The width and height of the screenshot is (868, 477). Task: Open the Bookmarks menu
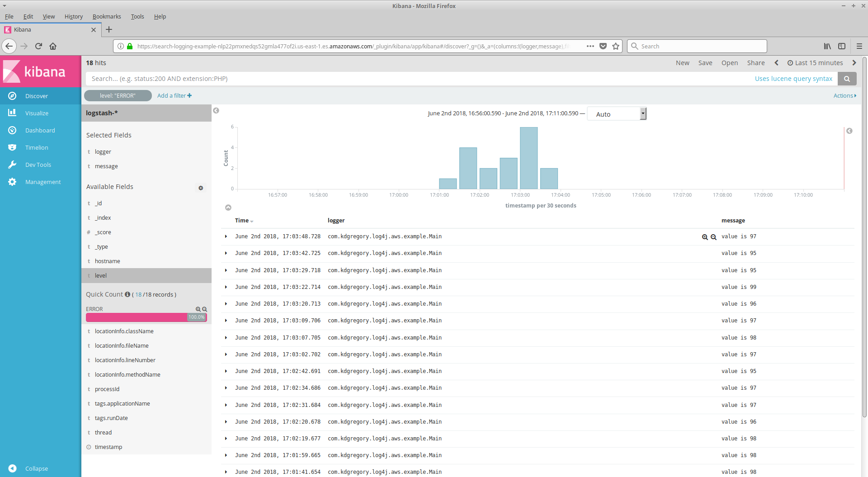(x=107, y=16)
